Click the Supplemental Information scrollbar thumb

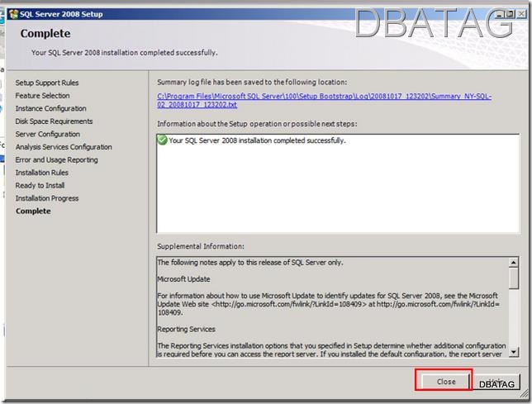tap(514, 278)
